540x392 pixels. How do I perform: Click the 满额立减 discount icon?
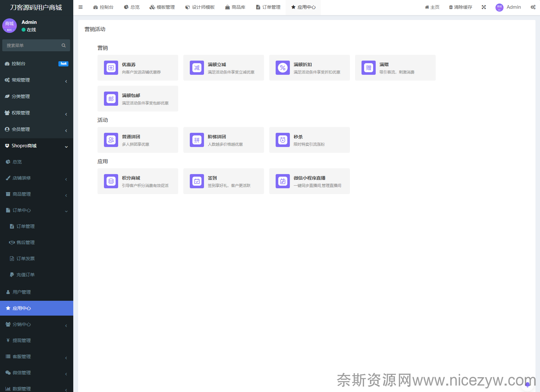(x=197, y=68)
